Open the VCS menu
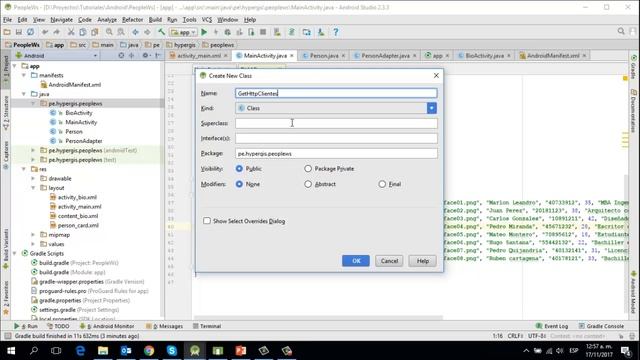This screenshot has width=640, height=360. pos(207,20)
